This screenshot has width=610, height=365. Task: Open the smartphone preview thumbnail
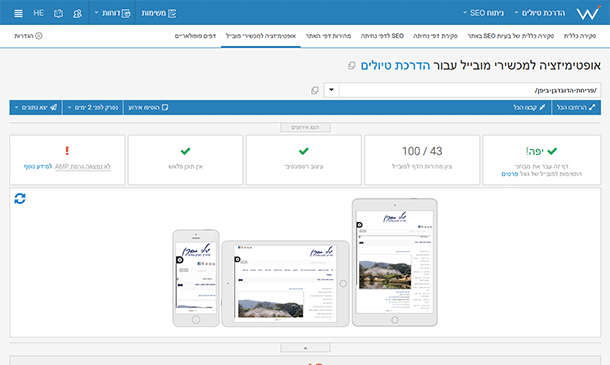click(x=196, y=278)
